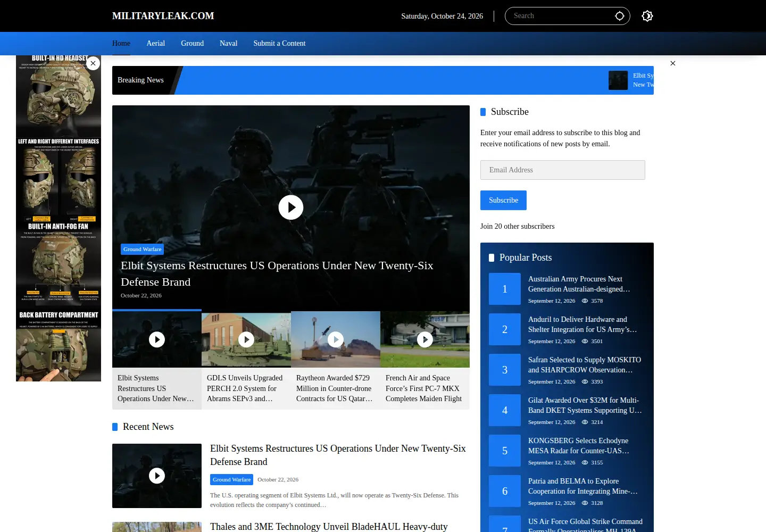Click the number 1 popular post tile
The height and width of the screenshot is (532, 766).
tap(505, 289)
